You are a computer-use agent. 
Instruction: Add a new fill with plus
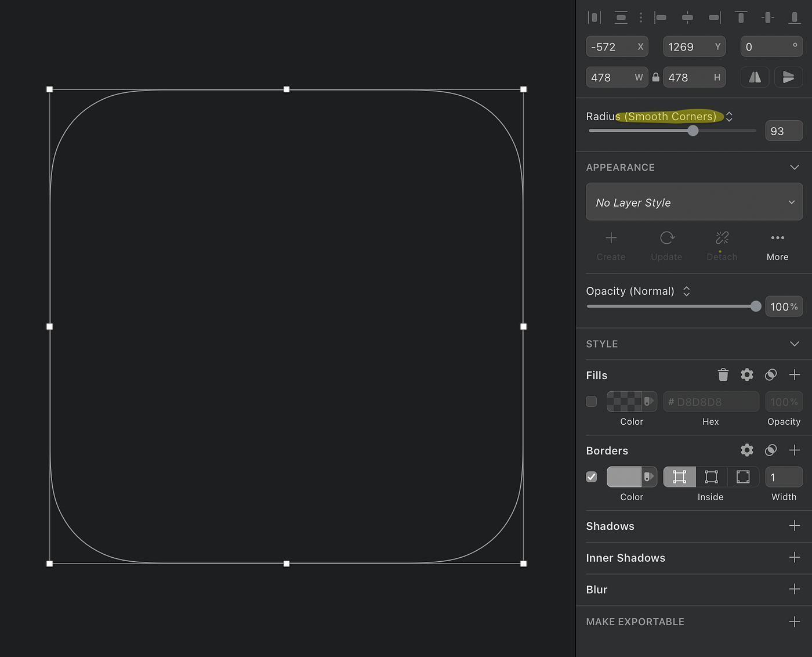pyautogui.click(x=795, y=375)
